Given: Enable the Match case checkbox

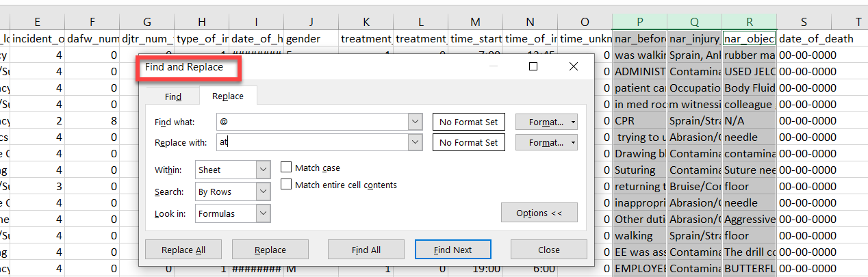Looking at the screenshot, I should click(x=286, y=168).
